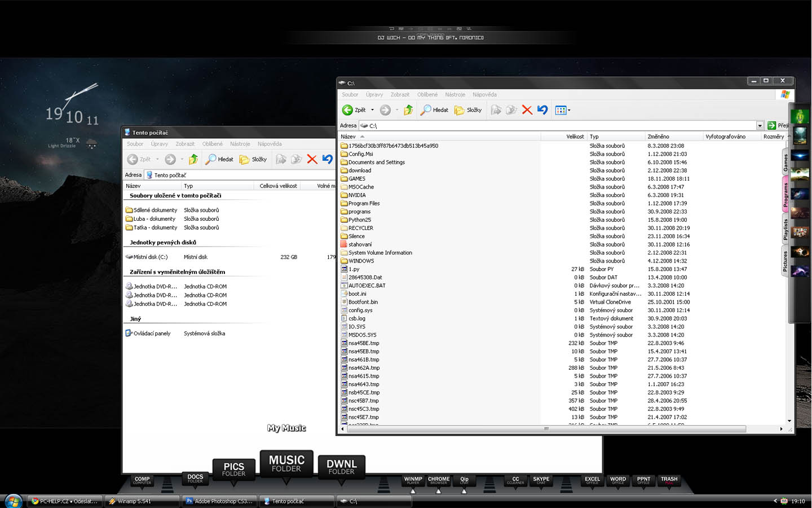The width and height of the screenshot is (812, 508).
Task: Launch the MUSIC folder dock icon
Action: click(x=286, y=464)
